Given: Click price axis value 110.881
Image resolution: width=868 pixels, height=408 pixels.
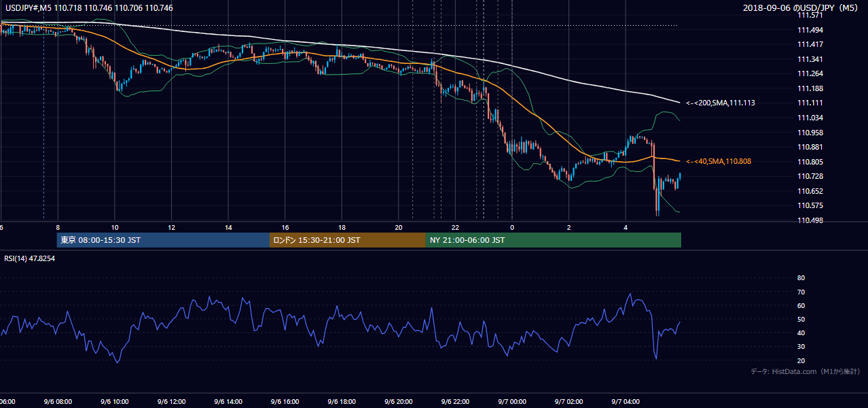Looking at the screenshot, I should (x=809, y=147).
